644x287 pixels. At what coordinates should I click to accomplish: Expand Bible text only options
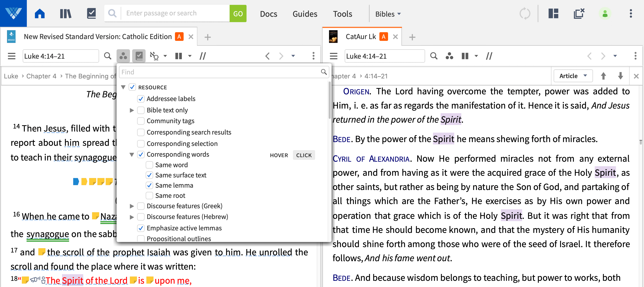[132, 110]
